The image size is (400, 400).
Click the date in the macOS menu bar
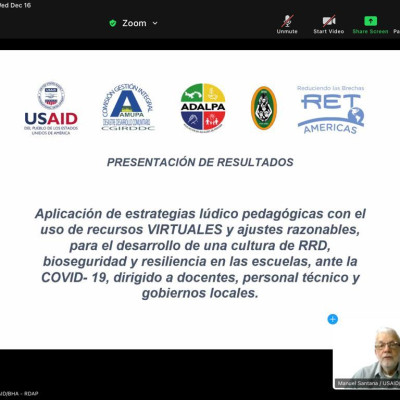pos(15,6)
